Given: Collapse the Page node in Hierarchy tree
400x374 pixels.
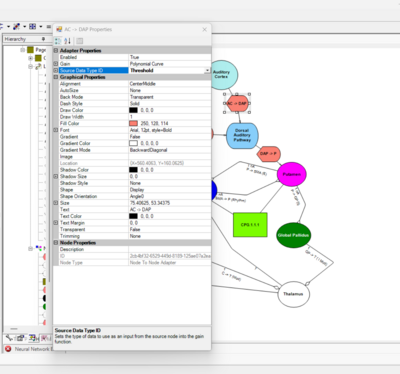Looking at the screenshot, I should tap(23, 50).
